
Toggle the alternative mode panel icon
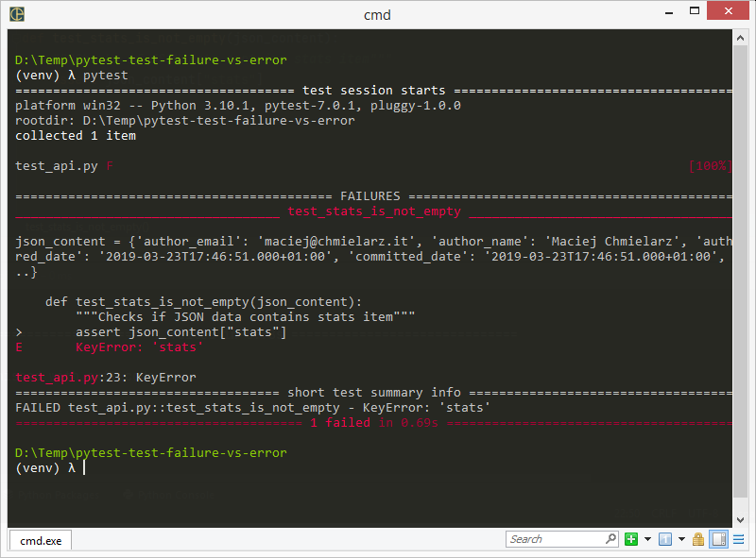pos(718,539)
